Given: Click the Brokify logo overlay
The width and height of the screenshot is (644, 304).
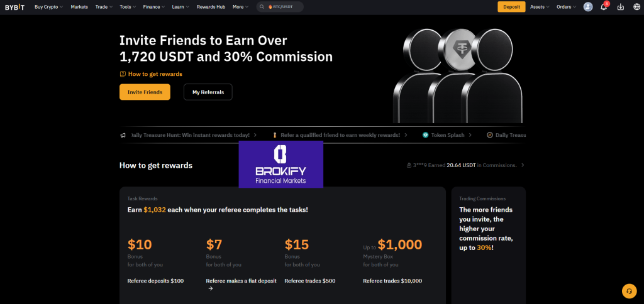Looking at the screenshot, I should click(x=280, y=164).
